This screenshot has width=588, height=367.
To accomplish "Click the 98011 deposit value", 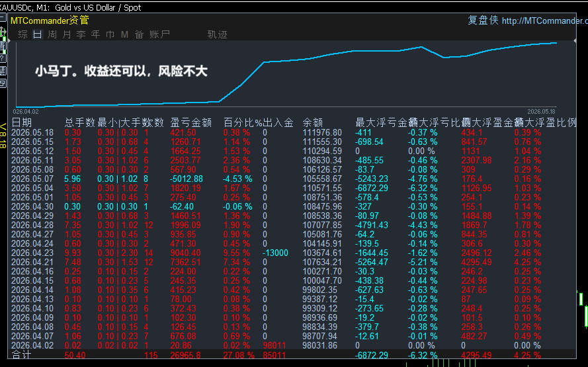I will [274, 345].
